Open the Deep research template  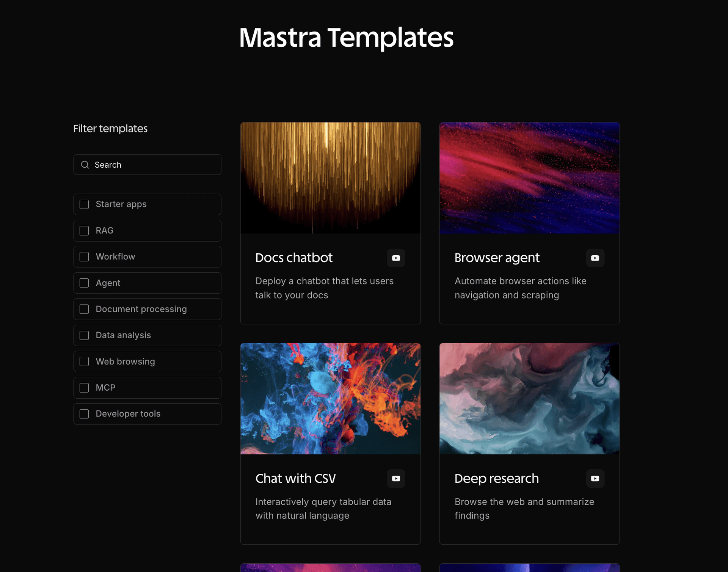click(497, 478)
